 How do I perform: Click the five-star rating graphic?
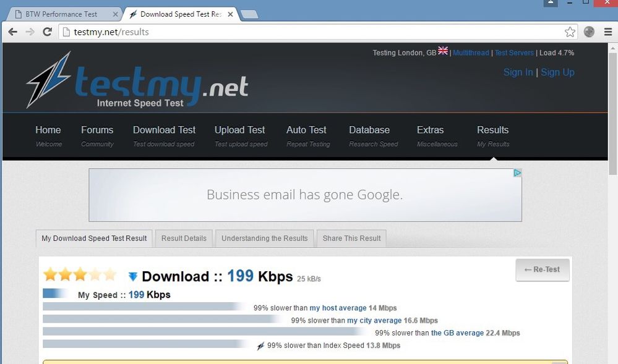click(80, 274)
